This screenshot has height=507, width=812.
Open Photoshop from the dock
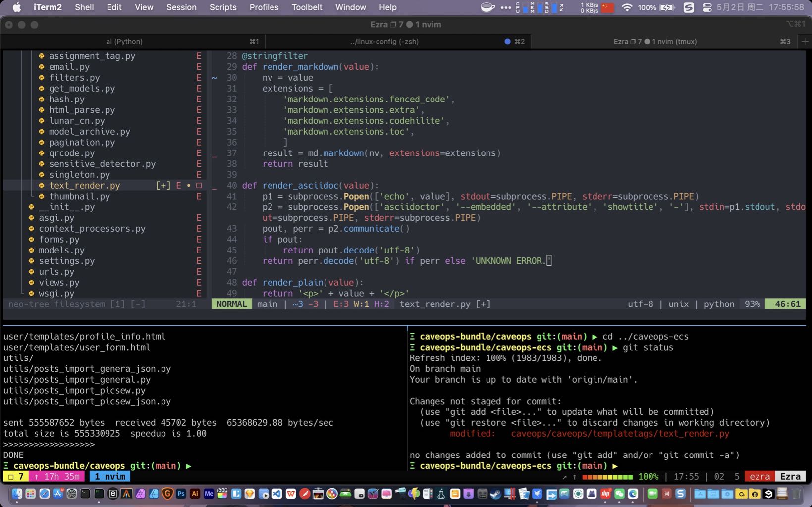tap(181, 494)
